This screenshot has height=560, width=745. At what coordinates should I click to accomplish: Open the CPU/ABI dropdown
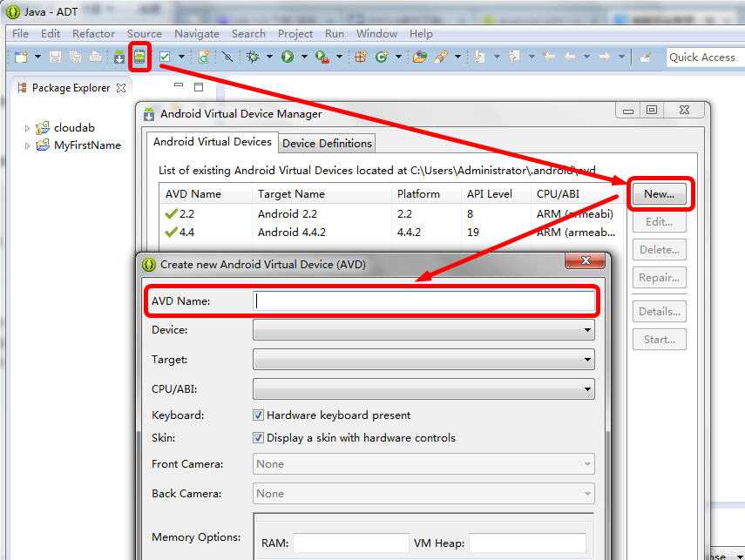423,389
